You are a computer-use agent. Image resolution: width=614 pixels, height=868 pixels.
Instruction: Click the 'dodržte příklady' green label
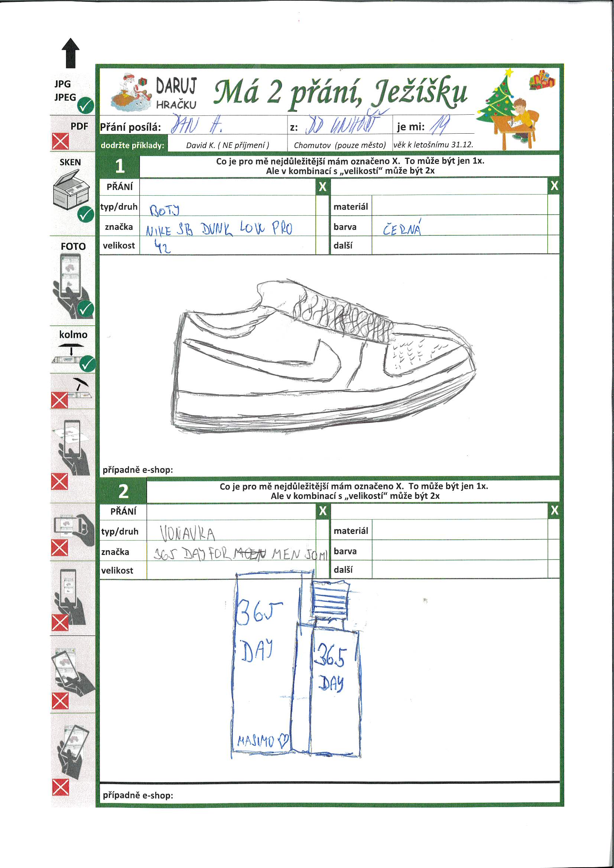(132, 145)
